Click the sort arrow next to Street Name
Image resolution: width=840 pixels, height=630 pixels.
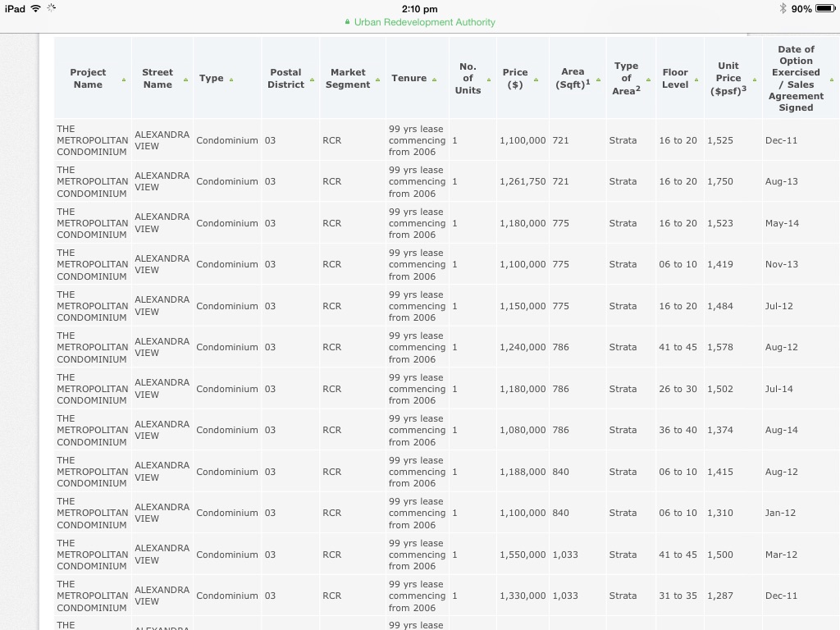coord(186,80)
